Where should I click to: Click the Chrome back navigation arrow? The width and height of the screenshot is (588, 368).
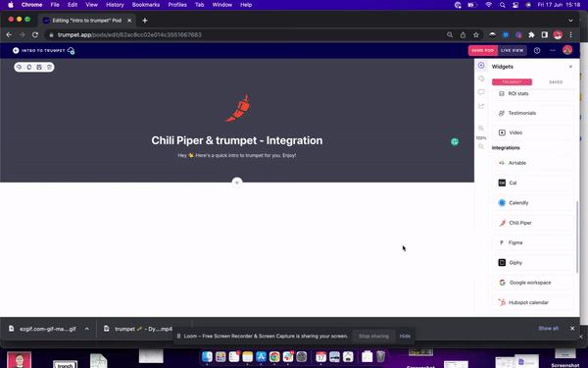click(x=9, y=34)
